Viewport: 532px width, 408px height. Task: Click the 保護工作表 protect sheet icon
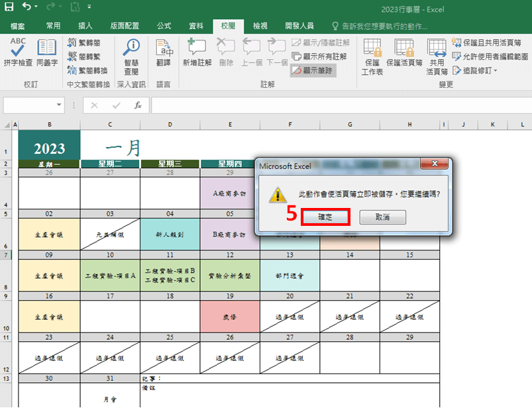tap(372, 56)
